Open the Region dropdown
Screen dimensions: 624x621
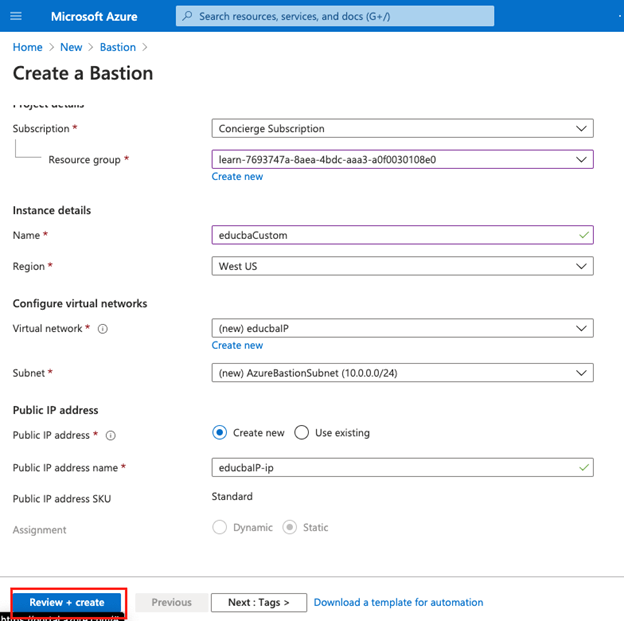[x=402, y=266]
